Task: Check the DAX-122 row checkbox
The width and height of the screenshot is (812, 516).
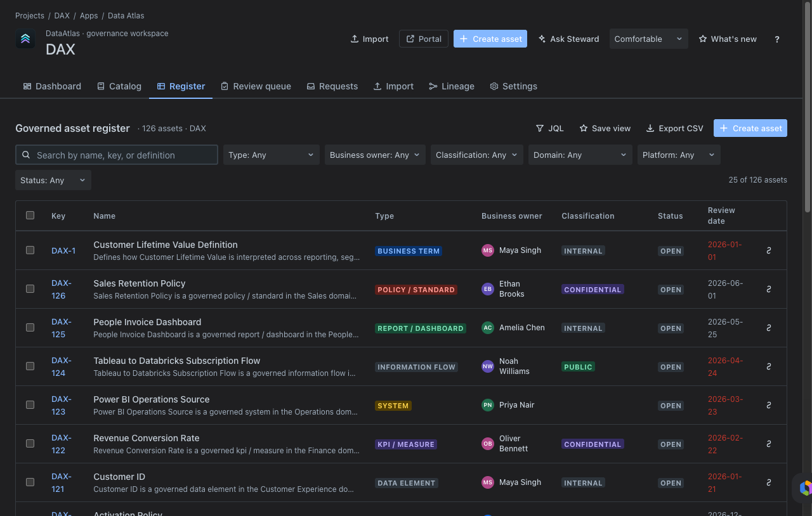Action: point(30,444)
